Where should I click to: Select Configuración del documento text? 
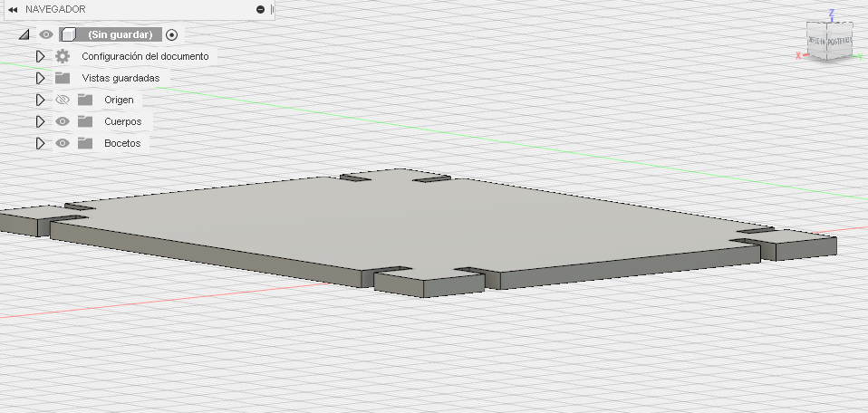pyautogui.click(x=146, y=56)
